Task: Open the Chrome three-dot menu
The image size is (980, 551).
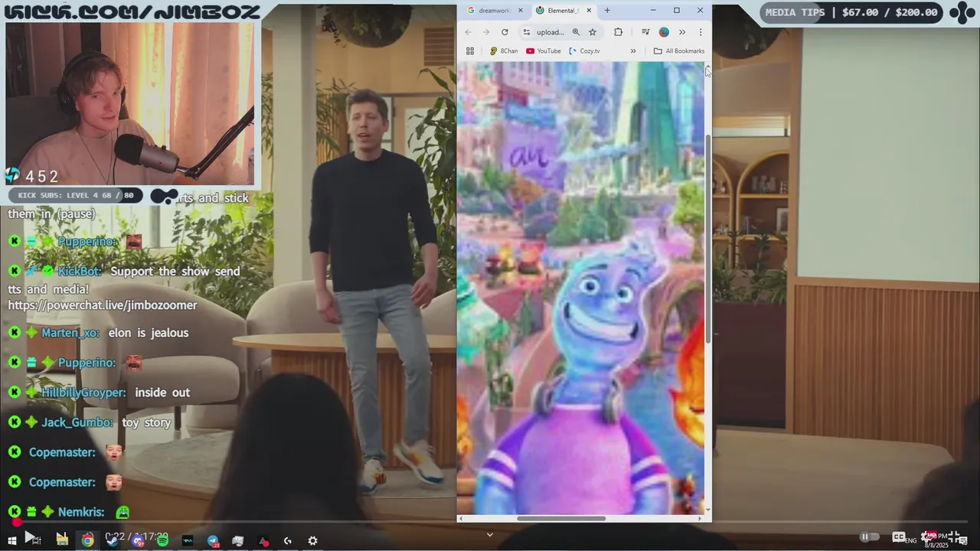Action: tap(700, 32)
